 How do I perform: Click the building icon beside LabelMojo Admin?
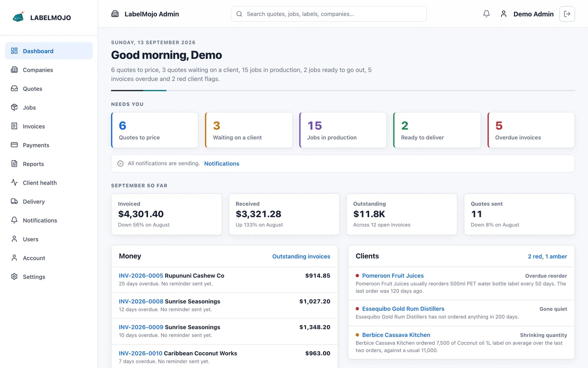(115, 14)
